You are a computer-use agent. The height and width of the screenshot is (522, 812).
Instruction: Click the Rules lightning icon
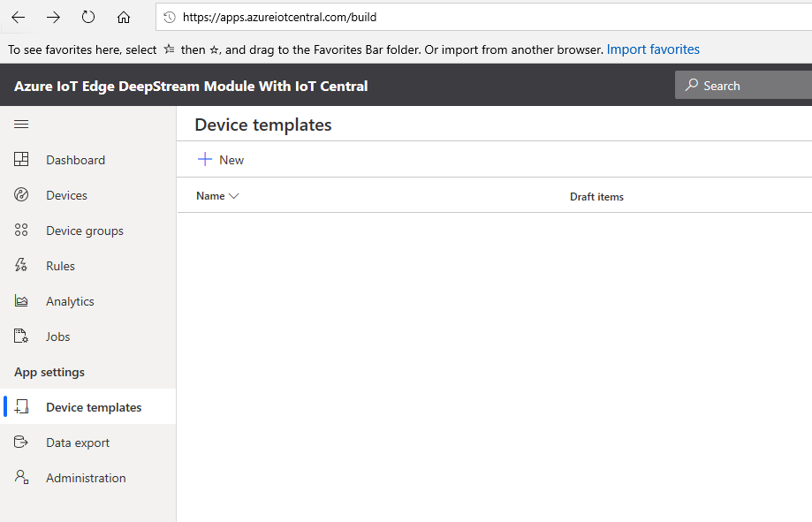[x=21, y=265]
